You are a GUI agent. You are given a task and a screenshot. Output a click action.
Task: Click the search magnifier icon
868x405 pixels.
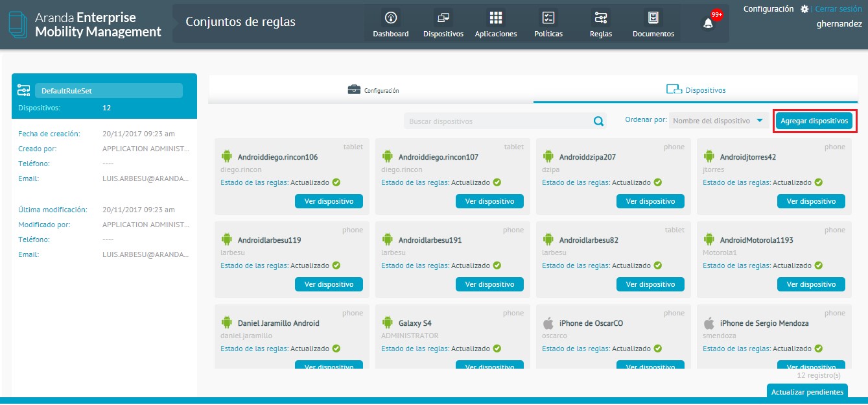[598, 121]
